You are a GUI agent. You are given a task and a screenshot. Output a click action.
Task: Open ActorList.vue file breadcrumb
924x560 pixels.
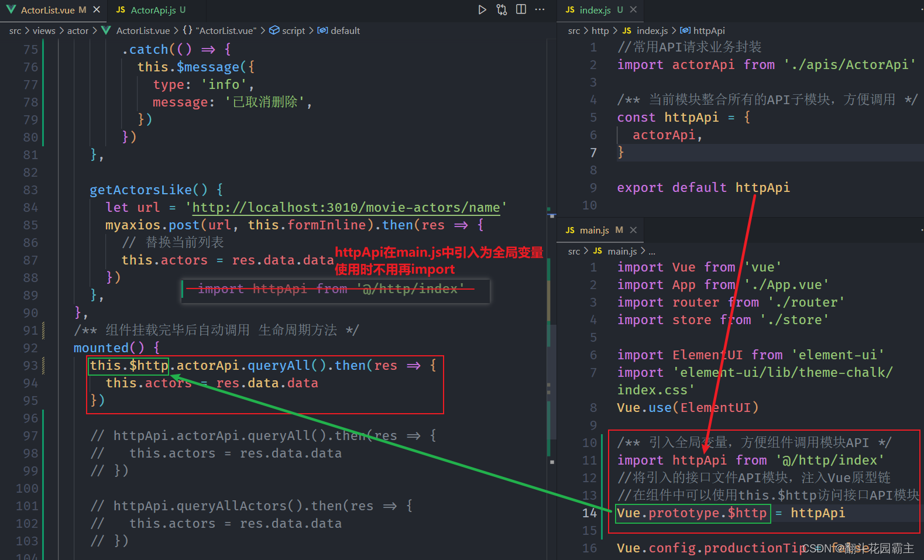click(143, 30)
